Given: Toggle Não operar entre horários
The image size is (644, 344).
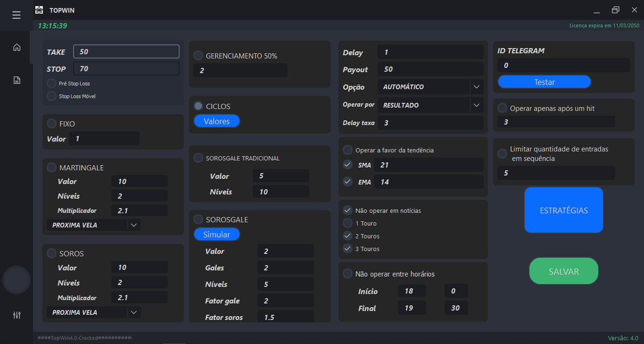Looking at the screenshot, I should pyautogui.click(x=348, y=274).
